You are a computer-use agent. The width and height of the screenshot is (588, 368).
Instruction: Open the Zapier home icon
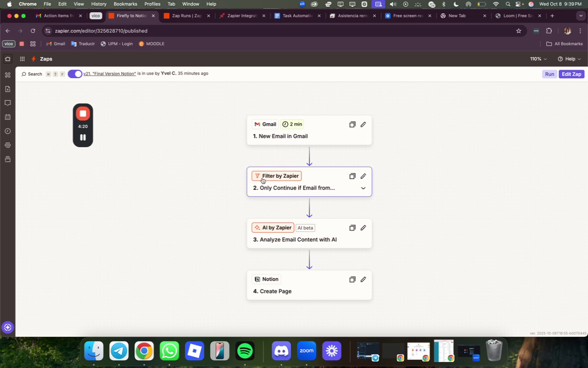coord(8,59)
